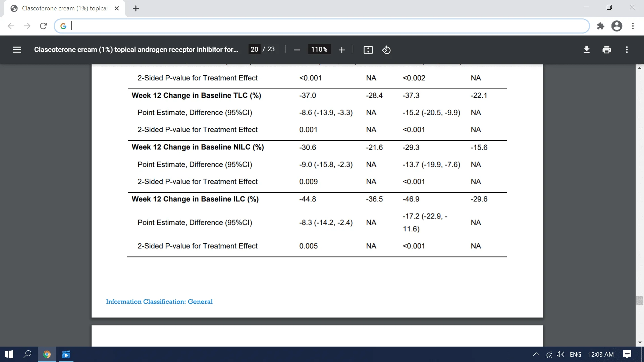Print the PDF document
644x362 pixels.
(606, 50)
